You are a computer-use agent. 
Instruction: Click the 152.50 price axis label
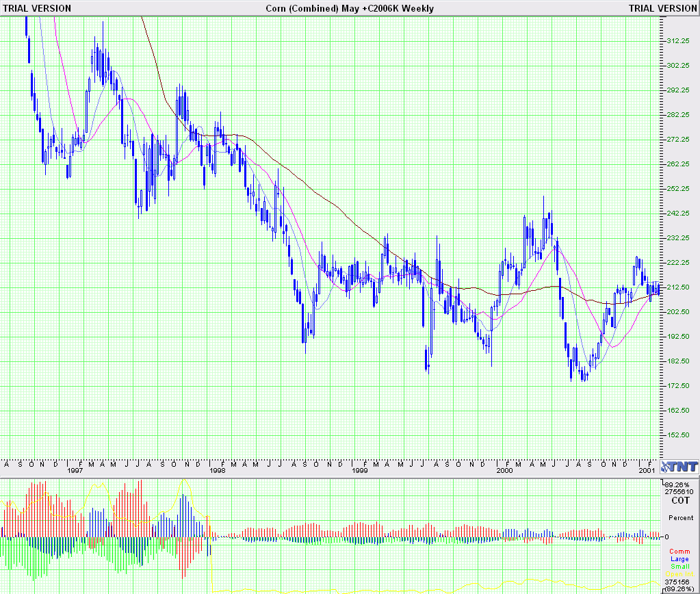click(x=678, y=434)
